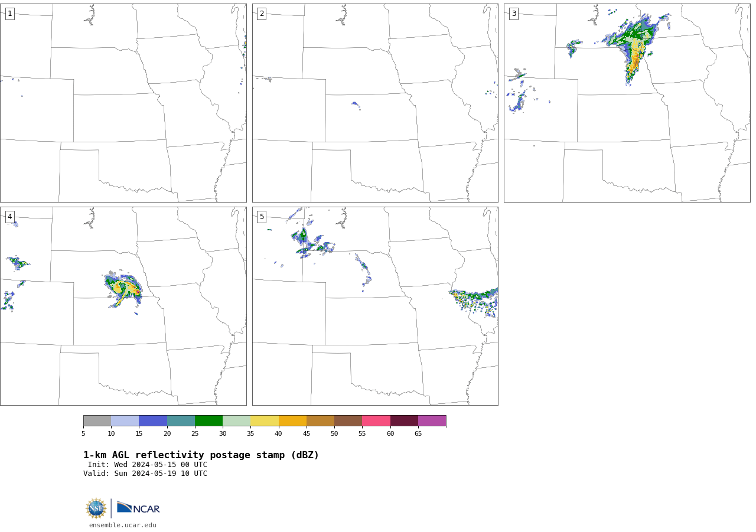This screenshot has height=532, width=756.
Task: Click the blue 15-20 dBZ swatch
Action: (x=153, y=420)
